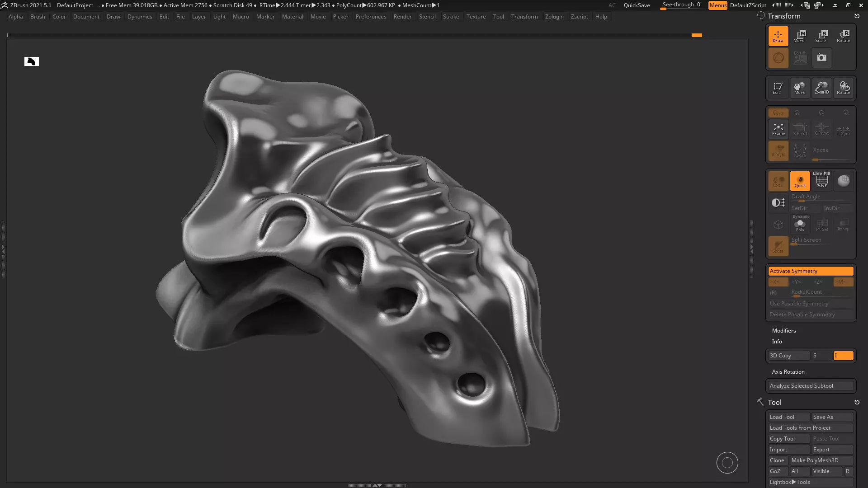Toggle the Quick 3D edit button
This screenshot has height=488, width=868.
pos(800,181)
